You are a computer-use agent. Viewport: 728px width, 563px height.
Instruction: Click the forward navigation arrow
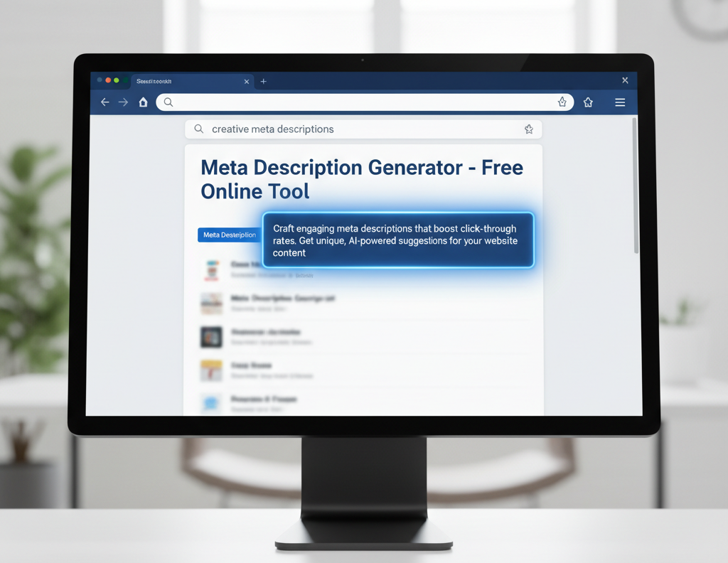[123, 102]
